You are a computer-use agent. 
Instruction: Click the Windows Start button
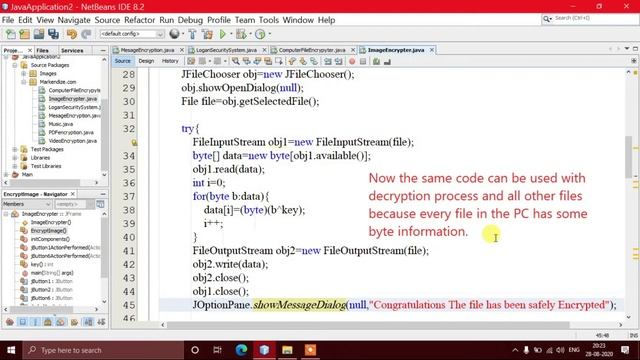(x=11, y=350)
